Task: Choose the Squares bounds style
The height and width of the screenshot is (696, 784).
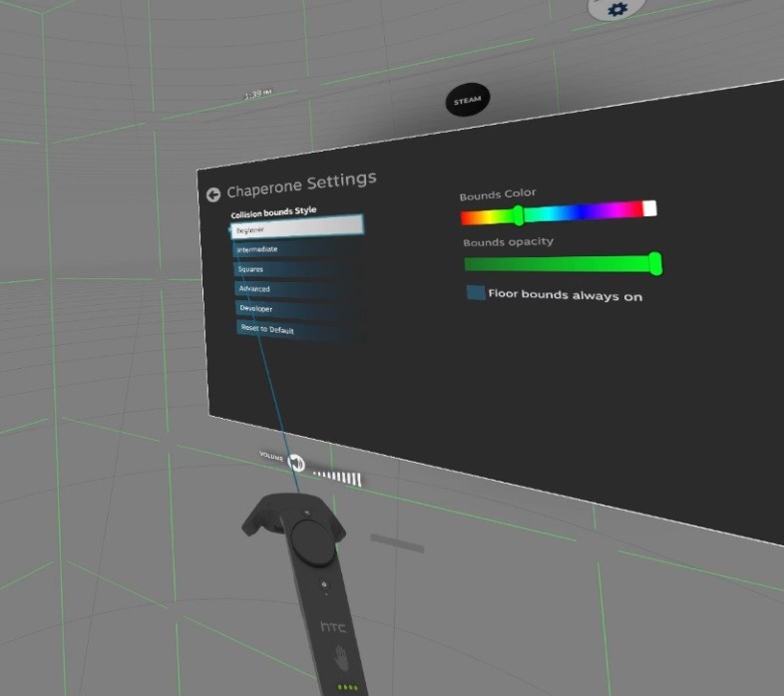Action: (299, 268)
